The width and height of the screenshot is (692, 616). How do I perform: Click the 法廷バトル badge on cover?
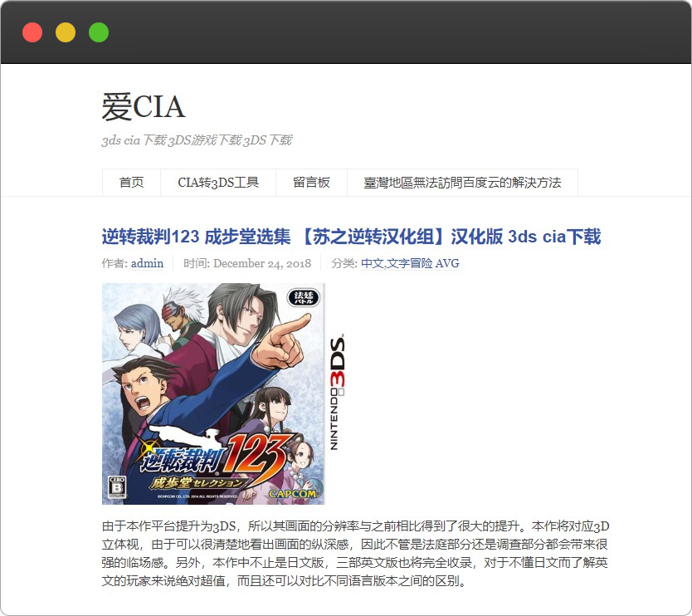(303, 297)
